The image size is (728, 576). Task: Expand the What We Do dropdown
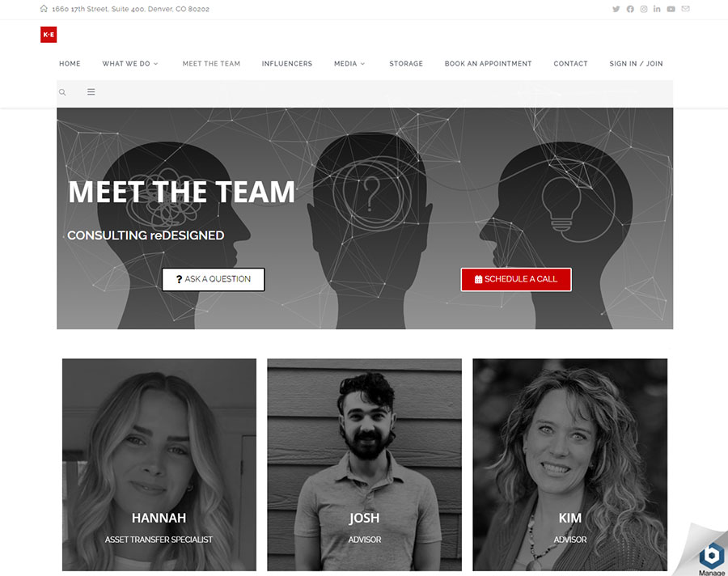(130, 64)
